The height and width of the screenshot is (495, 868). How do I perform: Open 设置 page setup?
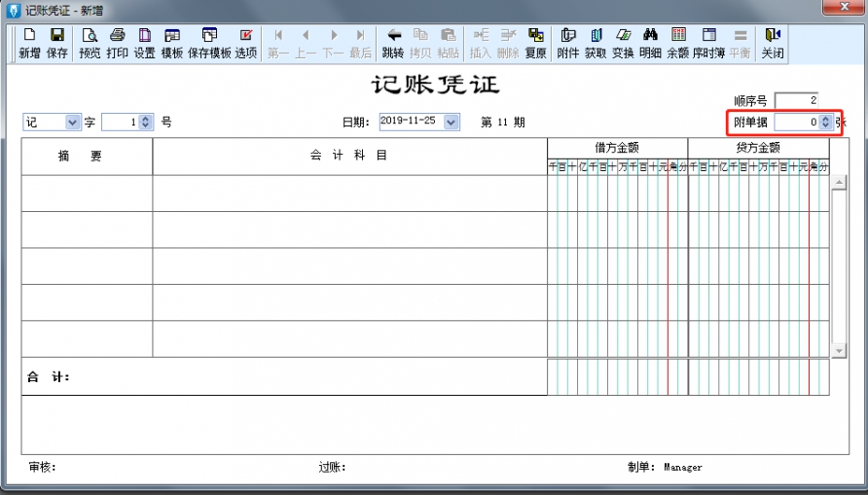tap(144, 43)
